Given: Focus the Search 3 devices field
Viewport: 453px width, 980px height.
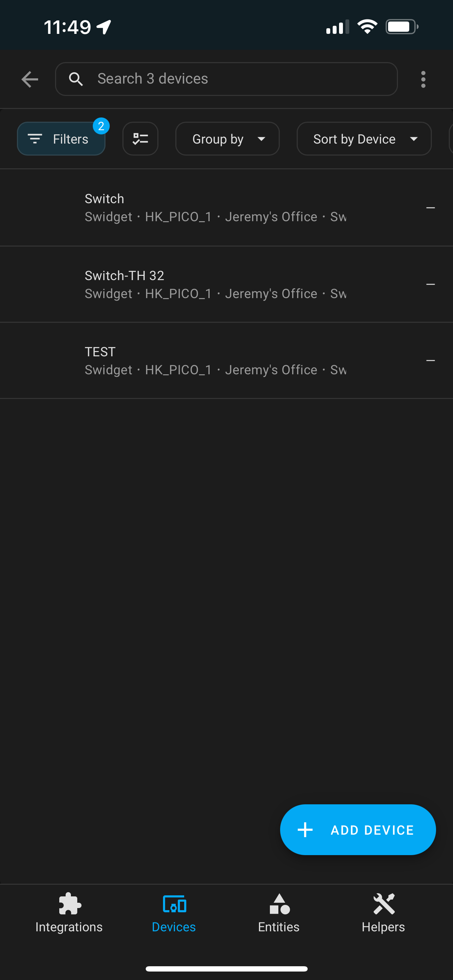Looking at the screenshot, I should coord(226,79).
